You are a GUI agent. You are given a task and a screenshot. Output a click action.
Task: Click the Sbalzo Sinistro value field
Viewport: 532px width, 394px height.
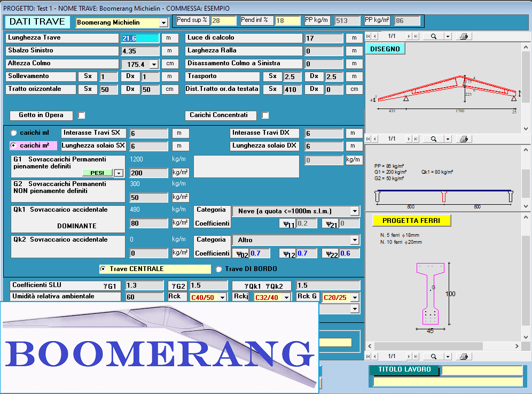coord(140,51)
